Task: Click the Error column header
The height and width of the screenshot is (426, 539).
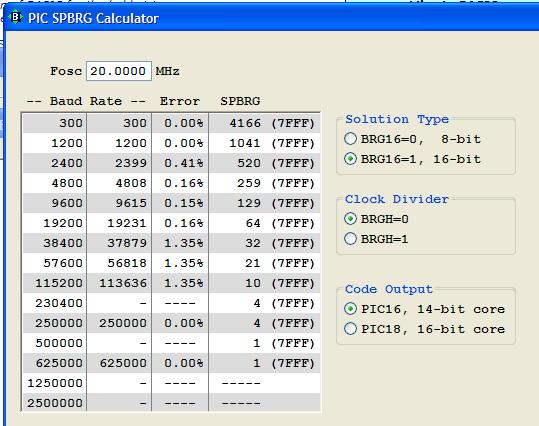Action: [180, 101]
